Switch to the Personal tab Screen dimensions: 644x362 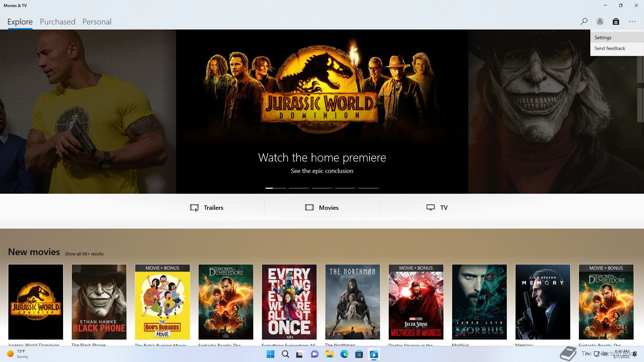[x=97, y=22]
